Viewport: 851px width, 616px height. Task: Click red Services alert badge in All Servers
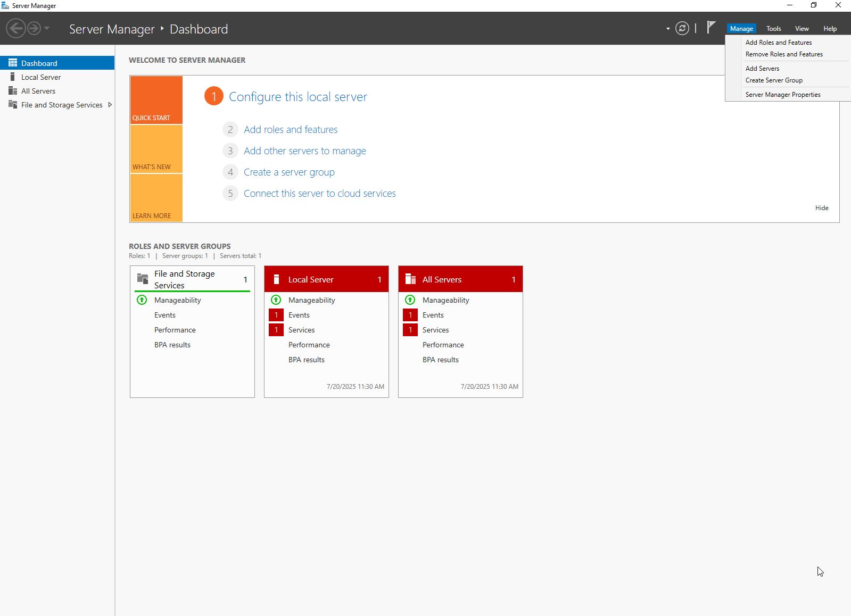[x=410, y=330]
